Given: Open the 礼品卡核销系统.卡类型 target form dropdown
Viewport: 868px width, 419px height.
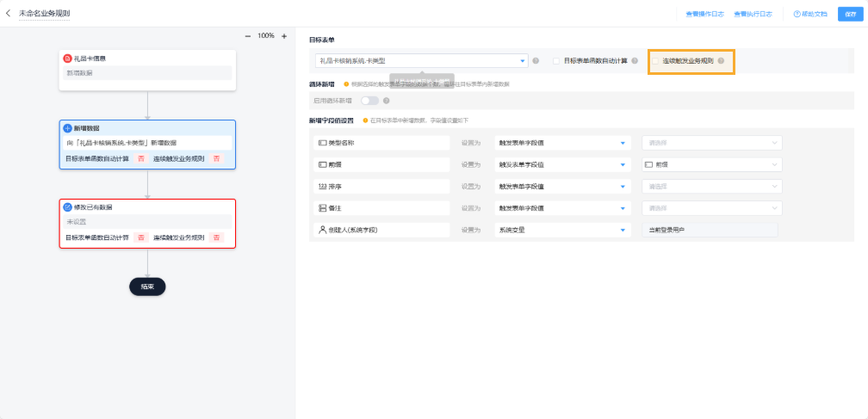Looking at the screenshot, I should pos(421,61).
